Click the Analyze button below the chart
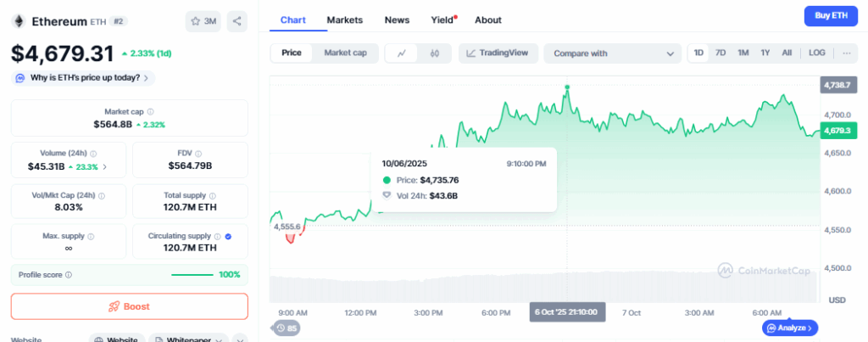 (790, 328)
